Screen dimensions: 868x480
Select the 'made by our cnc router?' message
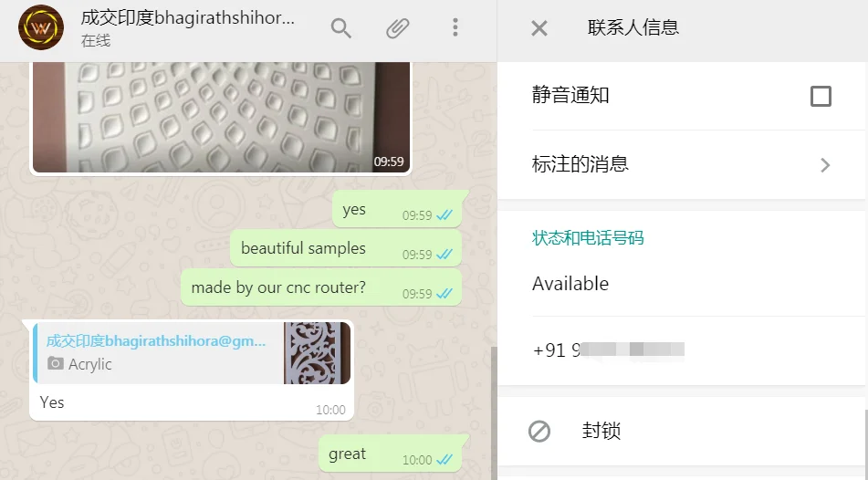tap(321, 287)
